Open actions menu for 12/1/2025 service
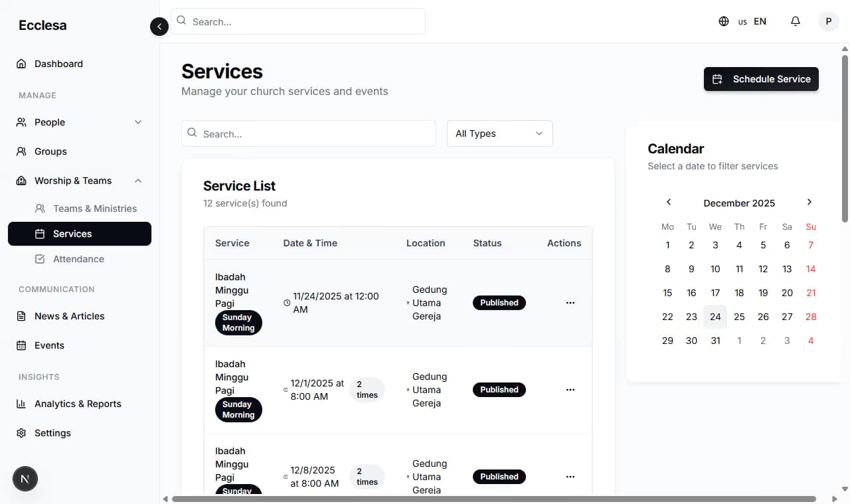The width and height of the screenshot is (850, 504). point(570,390)
